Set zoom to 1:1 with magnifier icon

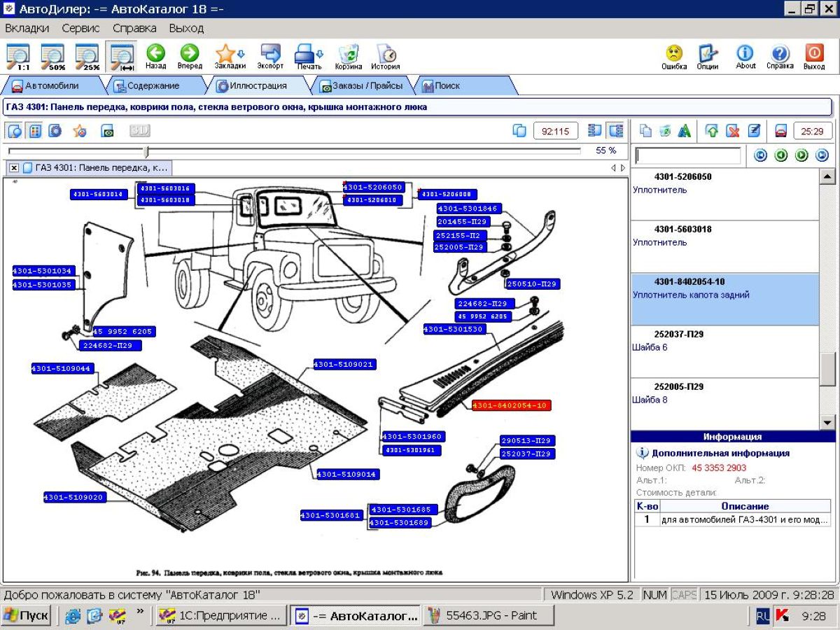(x=18, y=56)
